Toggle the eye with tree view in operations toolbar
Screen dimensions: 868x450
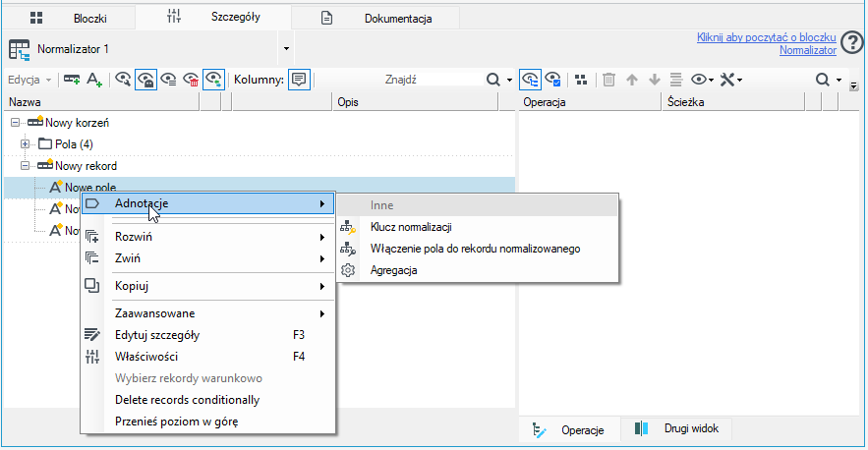530,80
